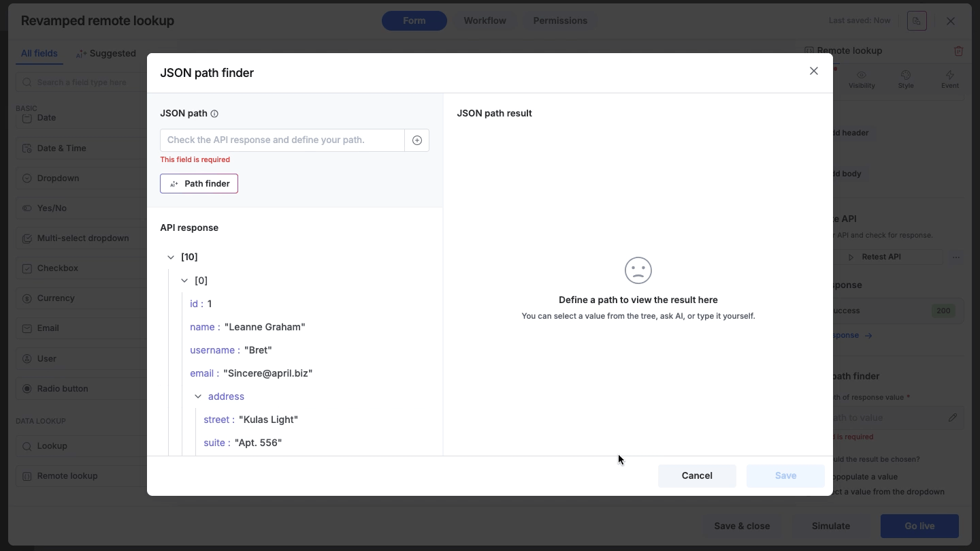
Task: Select the name value "Leanne Graham"
Action: 265,327
